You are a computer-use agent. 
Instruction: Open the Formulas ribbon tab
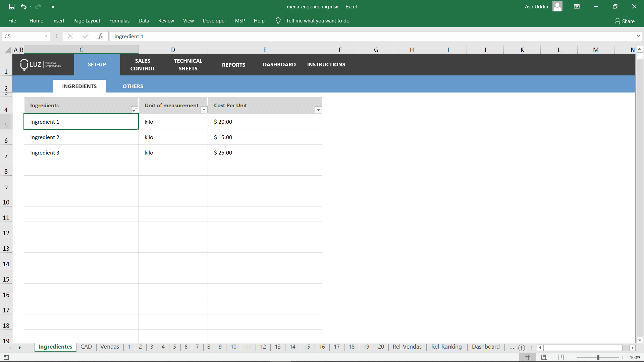tap(119, 20)
